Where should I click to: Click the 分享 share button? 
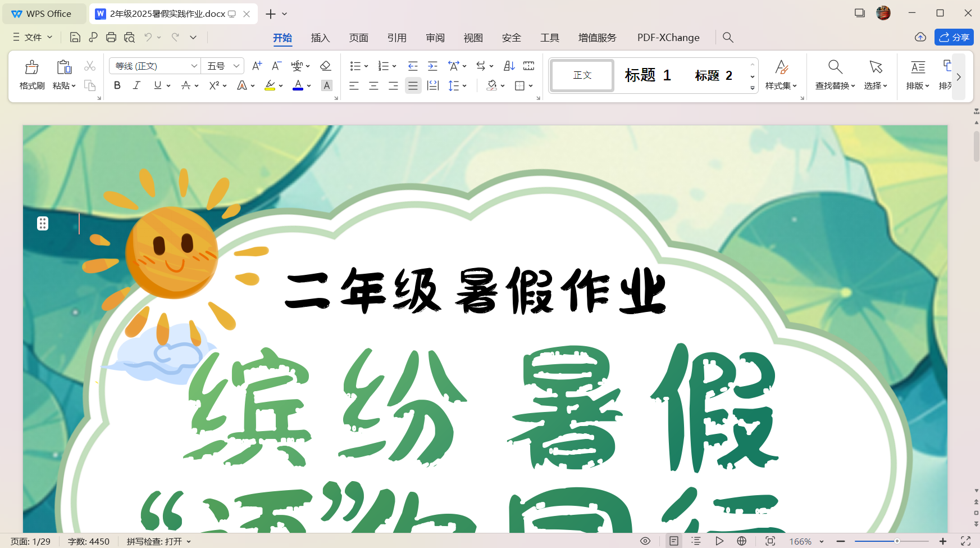pyautogui.click(x=954, y=37)
